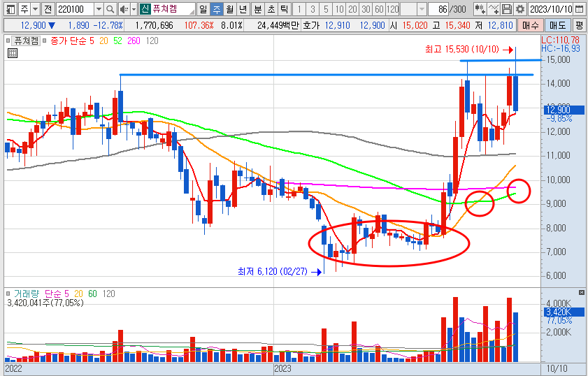Select interval 10 button
Viewport: 588px width, 376px height.
pyautogui.click(x=339, y=9)
